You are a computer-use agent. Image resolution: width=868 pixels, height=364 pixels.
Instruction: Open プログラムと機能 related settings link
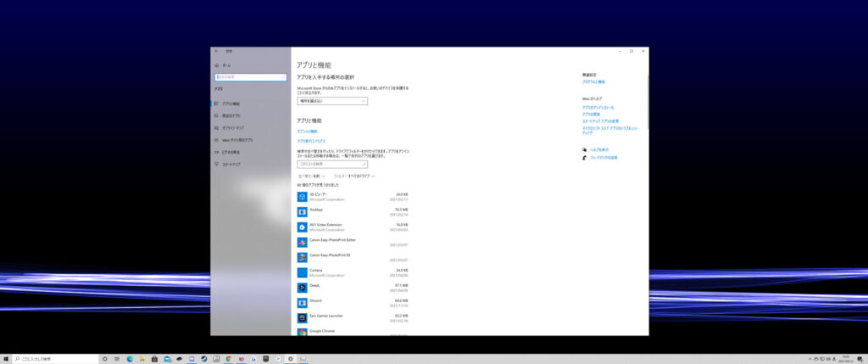click(593, 81)
